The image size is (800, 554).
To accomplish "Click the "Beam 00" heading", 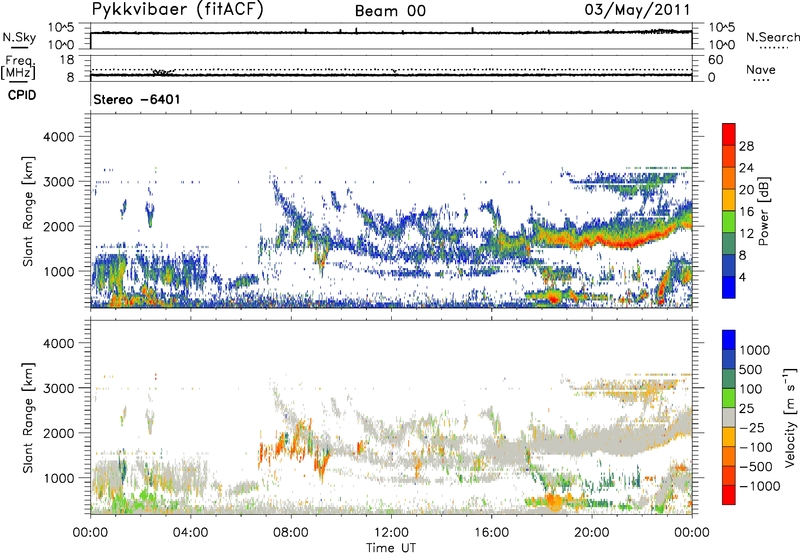I will 390,11.
